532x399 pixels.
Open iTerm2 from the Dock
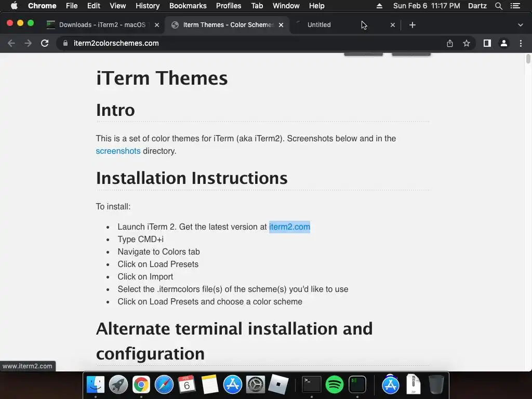click(357, 384)
